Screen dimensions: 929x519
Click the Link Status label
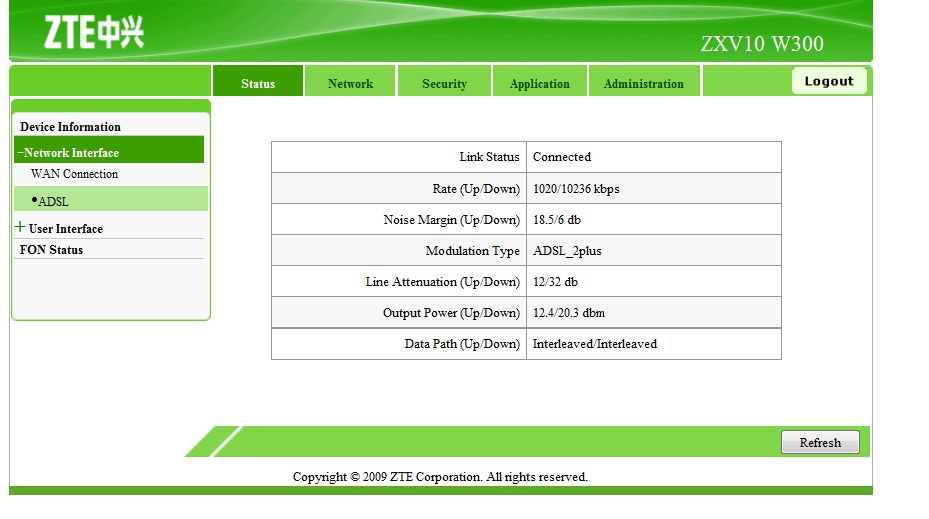[489, 157]
